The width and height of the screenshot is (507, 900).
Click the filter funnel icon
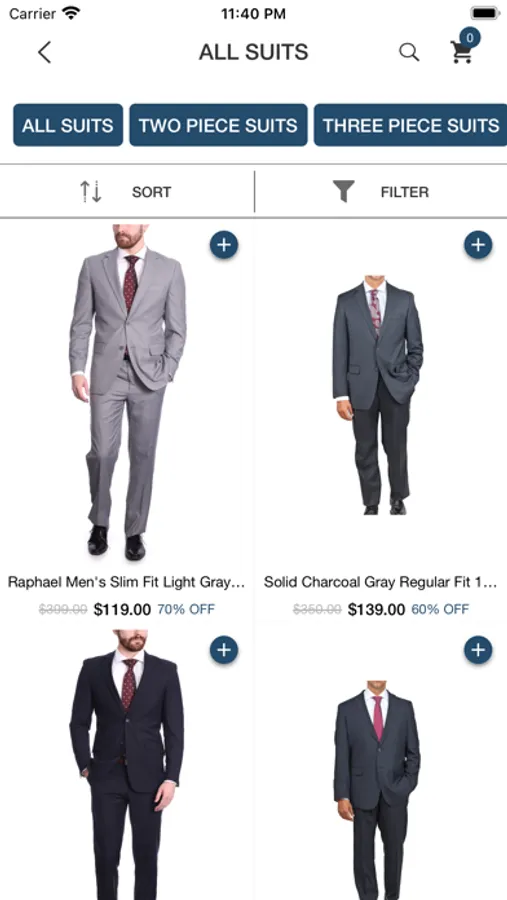[343, 192]
